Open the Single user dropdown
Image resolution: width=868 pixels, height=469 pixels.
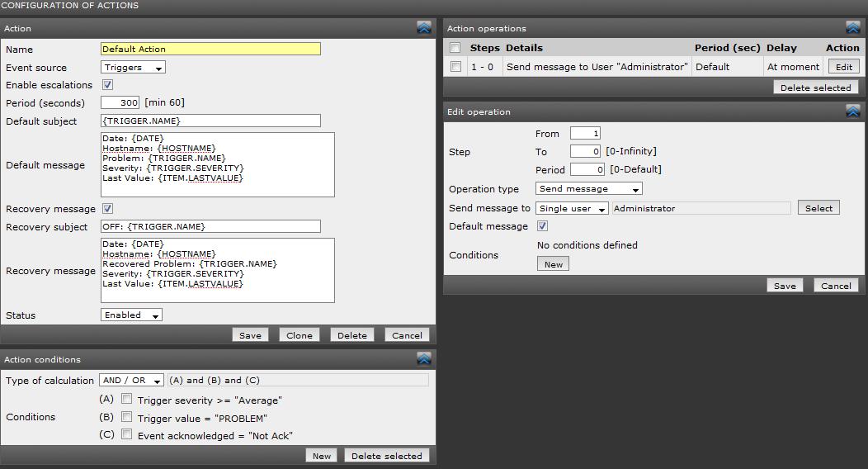click(572, 208)
